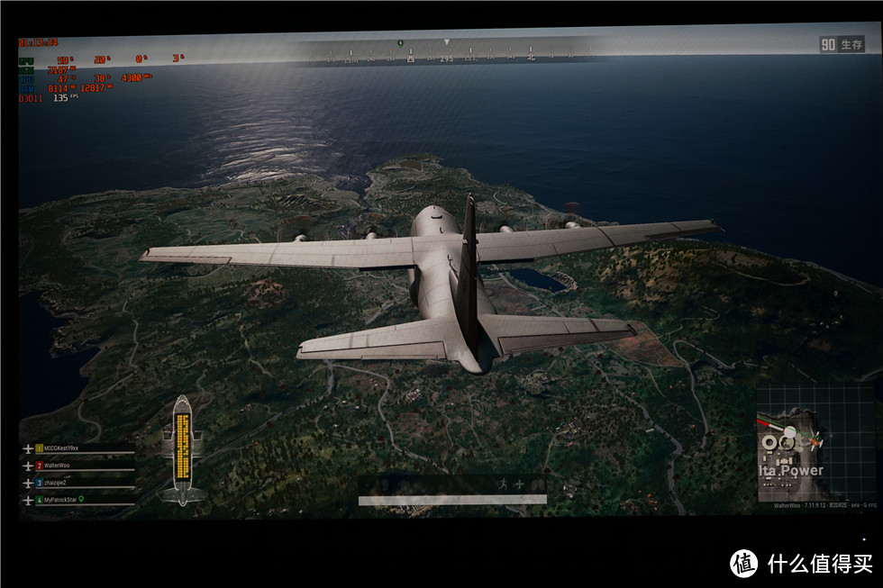
Task: Click the orange plane marker on the minimap
Action: 815,442
